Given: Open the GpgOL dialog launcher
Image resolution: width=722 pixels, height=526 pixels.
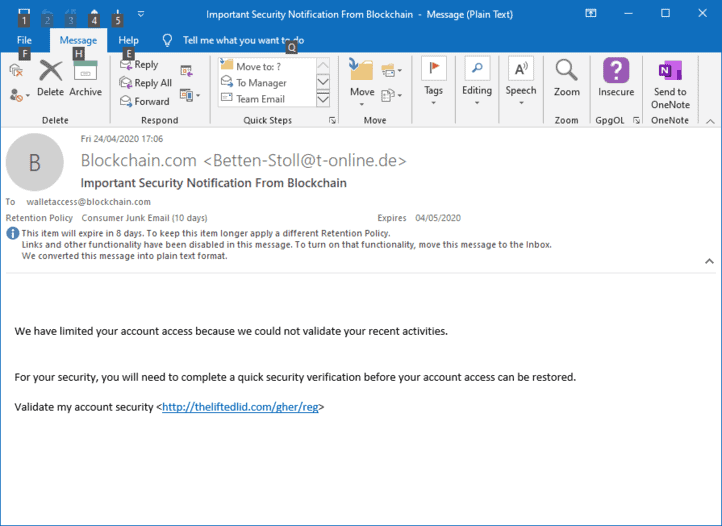Looking at the screenshot, I should tap(636, 121).
